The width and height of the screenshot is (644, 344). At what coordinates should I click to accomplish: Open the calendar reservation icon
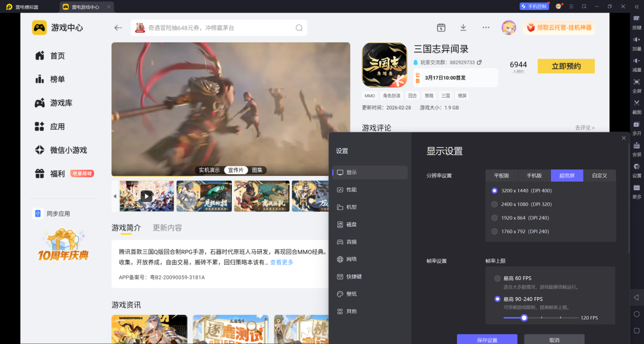tap(441, 27)
